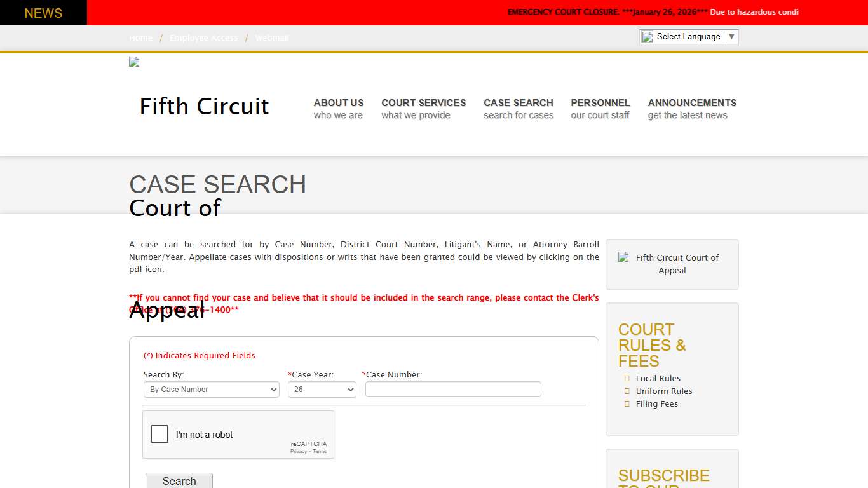Open the Employee Access breadcrumb link
Viewport: 868px width, 488px height.
[x=203, y=37]
